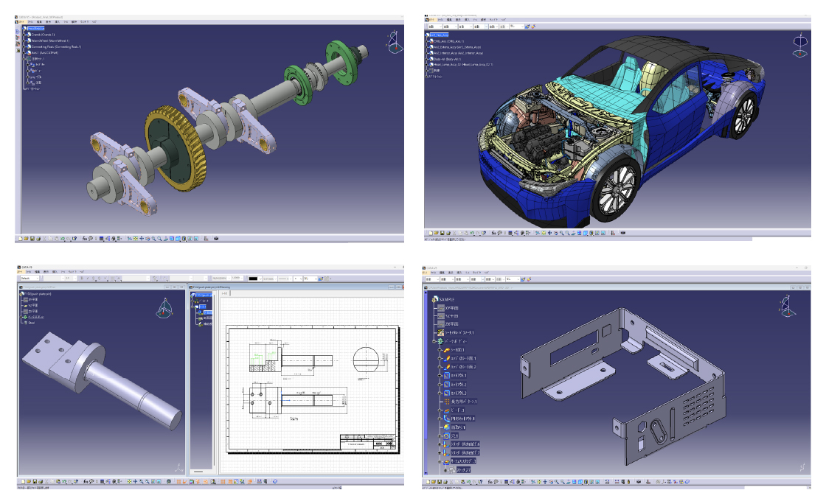The image size is (826, 504).
Task: Click Save icon in pin drawing window toolbar
Action: 35,481
